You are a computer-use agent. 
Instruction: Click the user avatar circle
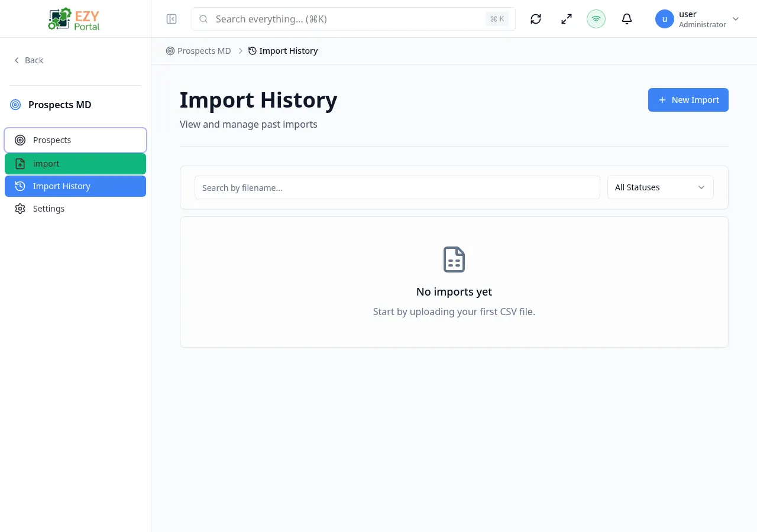pos(664,18)
